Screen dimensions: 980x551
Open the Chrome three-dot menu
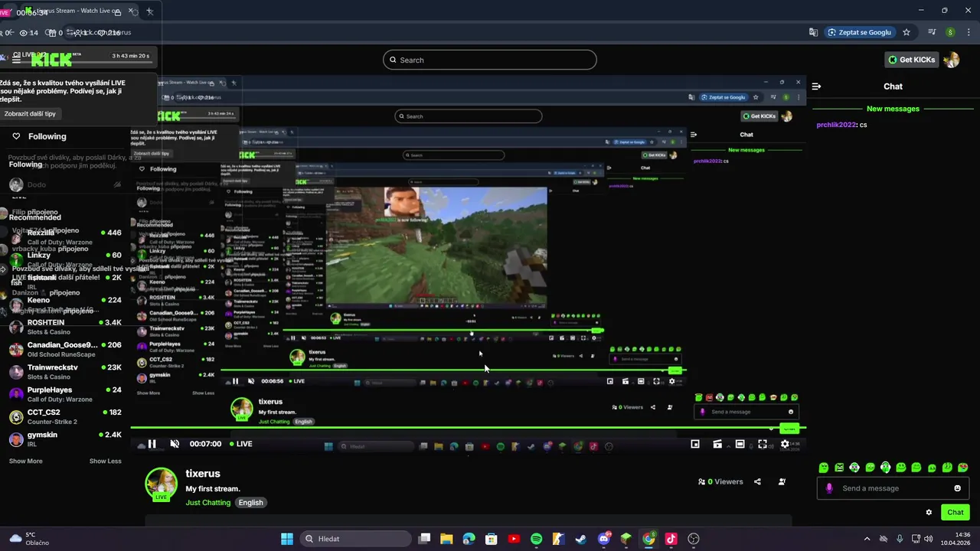(968, 32)
